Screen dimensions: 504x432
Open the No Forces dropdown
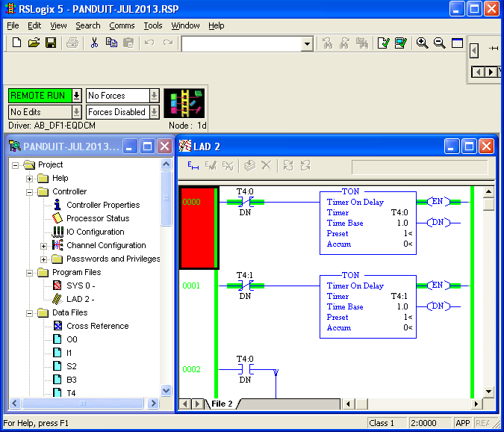coord(155,96)
